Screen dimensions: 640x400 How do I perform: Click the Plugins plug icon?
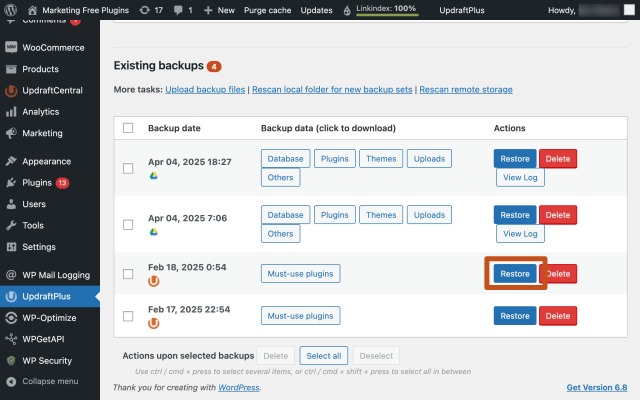(11, 182)
